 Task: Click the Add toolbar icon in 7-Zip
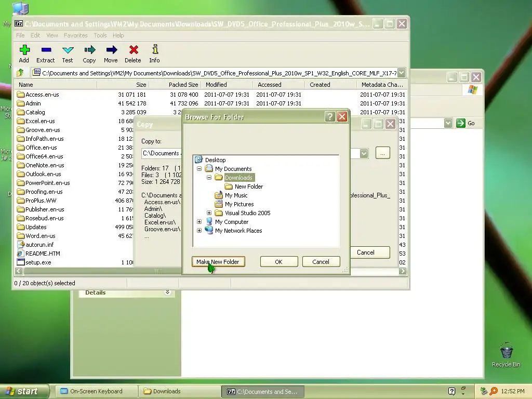24,50
